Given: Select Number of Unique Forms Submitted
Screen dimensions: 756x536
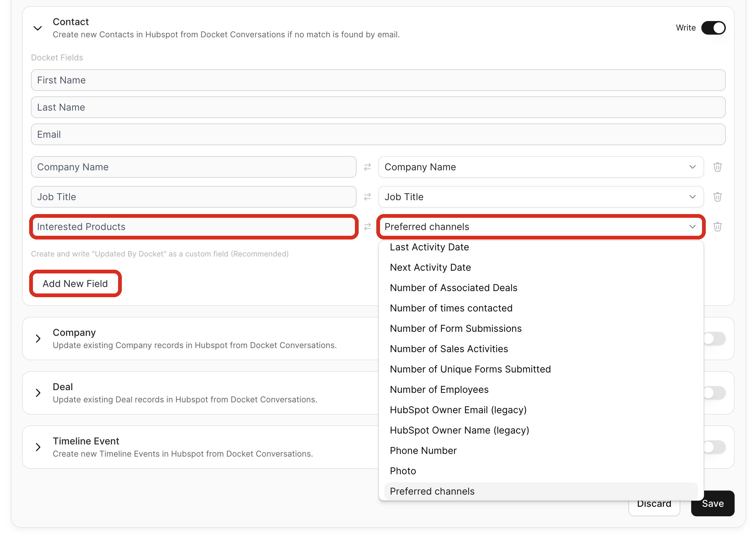Looking at the screenshot, I should click(541, 369).
